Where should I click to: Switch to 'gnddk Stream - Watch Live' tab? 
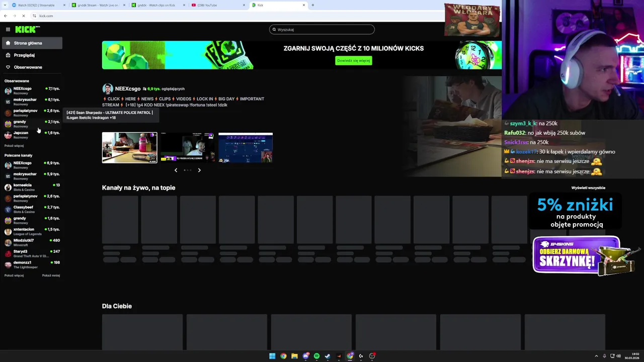click(98, 5)
